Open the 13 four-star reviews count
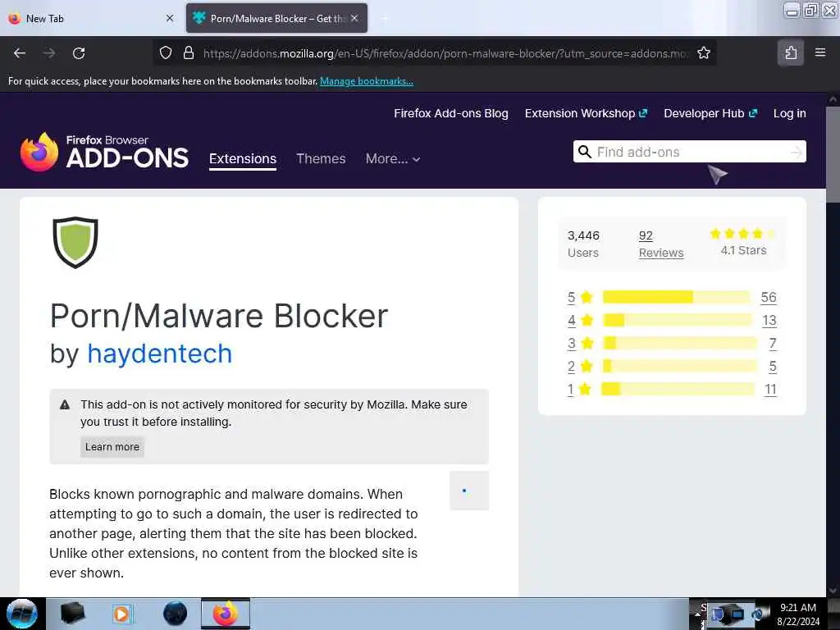The width and height of the screenshot is (840, 630). (769, 321)
